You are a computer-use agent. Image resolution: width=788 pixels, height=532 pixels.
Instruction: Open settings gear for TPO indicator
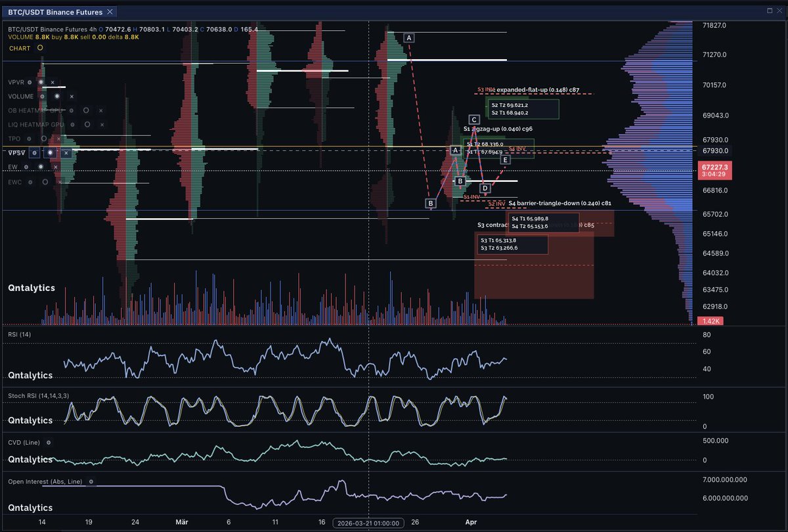click(29, 139)
